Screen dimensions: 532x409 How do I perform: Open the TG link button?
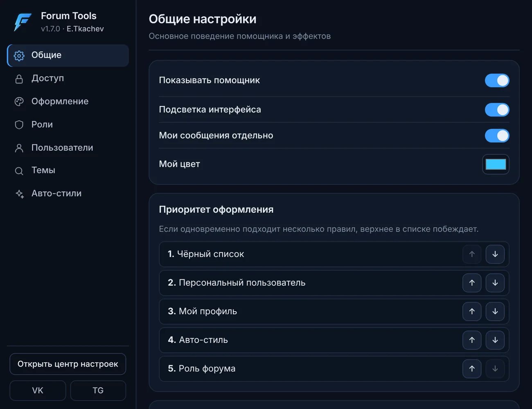[98, 391]
